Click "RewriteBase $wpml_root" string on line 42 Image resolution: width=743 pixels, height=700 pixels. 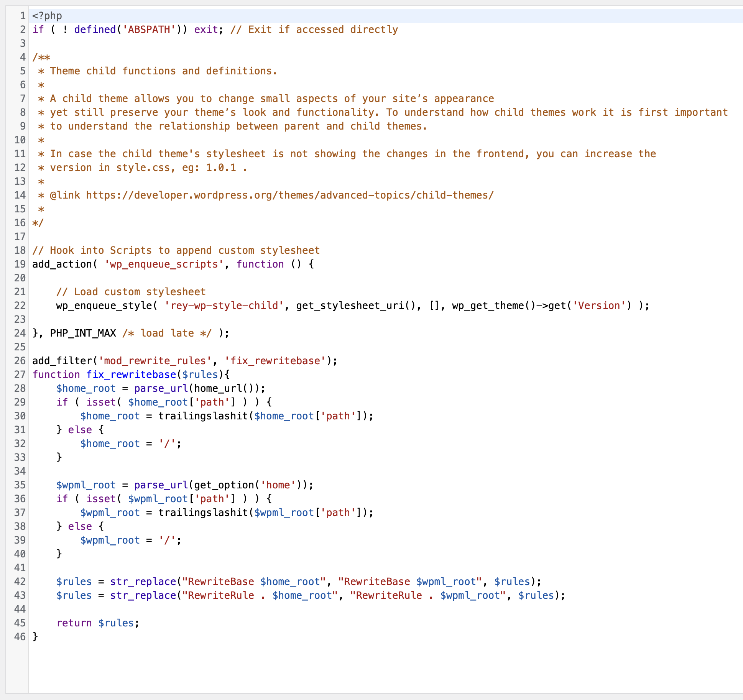pyautogui.click(x=409, y=582)
